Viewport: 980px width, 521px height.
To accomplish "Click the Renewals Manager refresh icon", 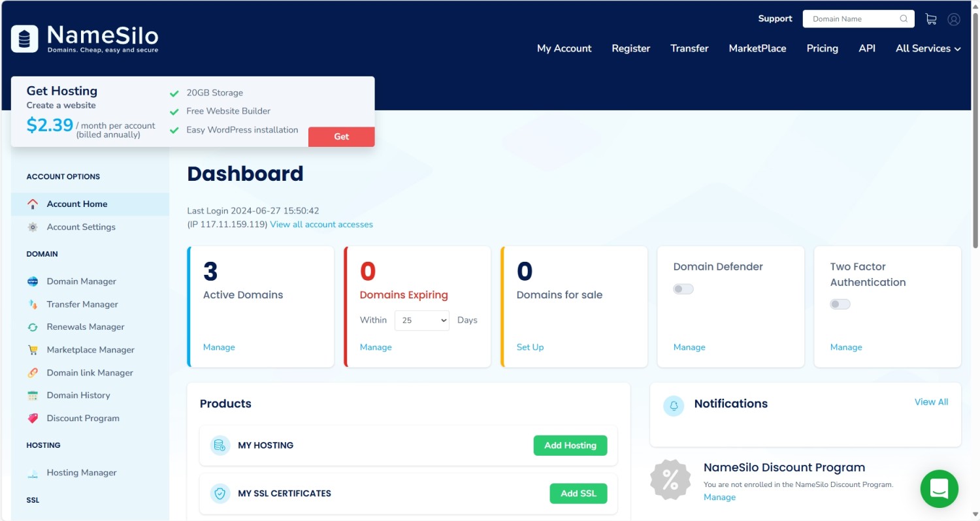I will coord(33,327).
